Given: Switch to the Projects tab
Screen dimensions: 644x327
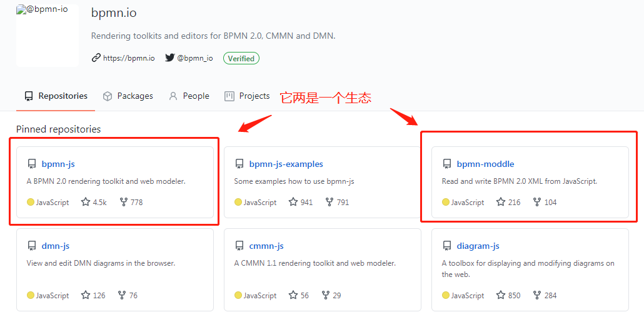Looking at the screenshot, I should pos(247,96).
